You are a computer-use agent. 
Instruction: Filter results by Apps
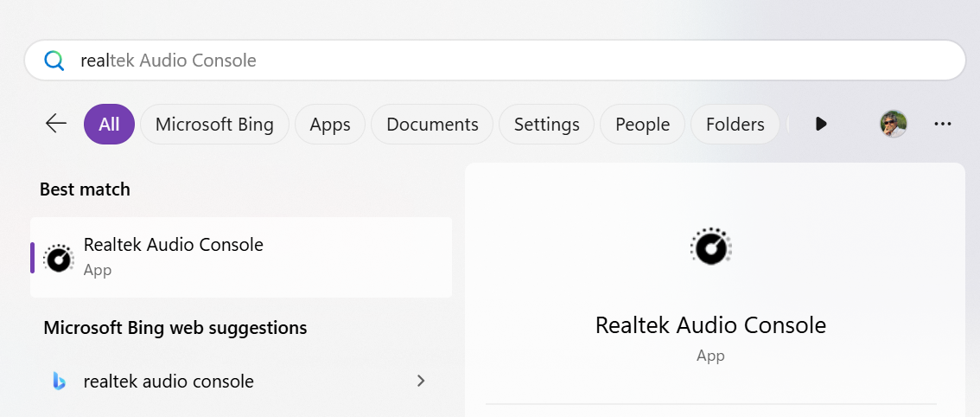pyautogui.click(x=329, y=125)
